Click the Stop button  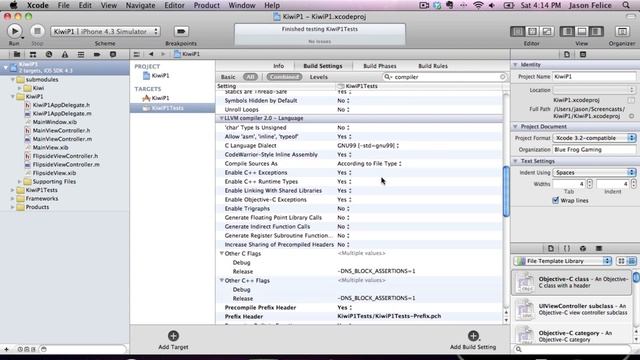tap(37, 31)
